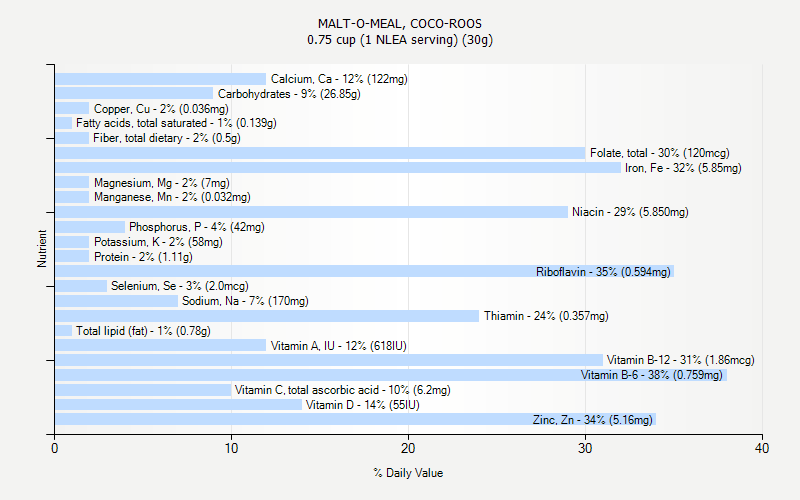The width and height of the screenshot is (800, 500).
Task: Select the Sodium, Na - 7% label
Action: 245,301
